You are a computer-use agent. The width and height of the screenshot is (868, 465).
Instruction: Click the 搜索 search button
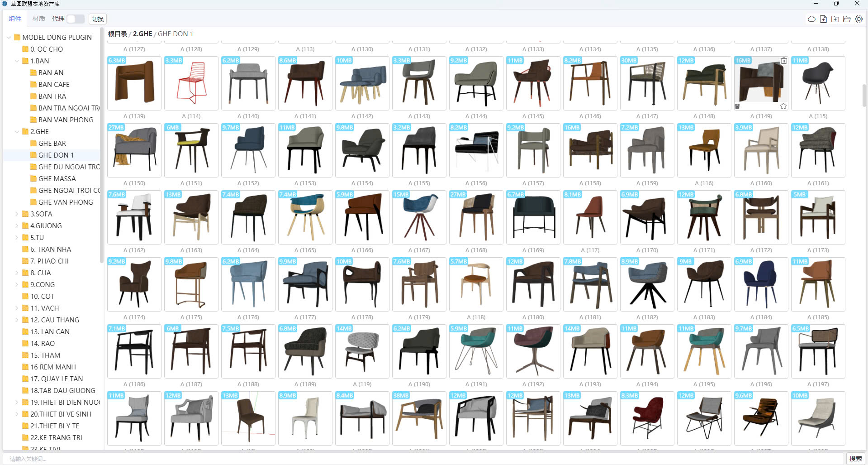(x=855, y=459)
